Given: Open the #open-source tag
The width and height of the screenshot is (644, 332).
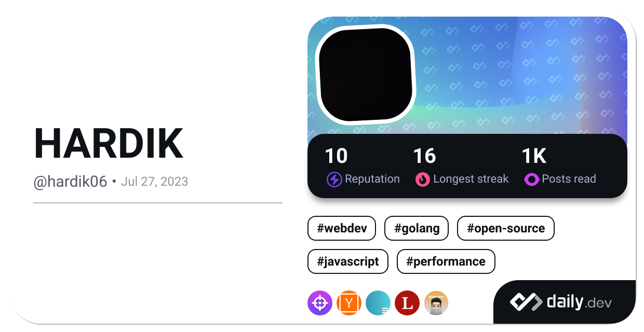Looking at the screenshot, I should pos(505,228).
